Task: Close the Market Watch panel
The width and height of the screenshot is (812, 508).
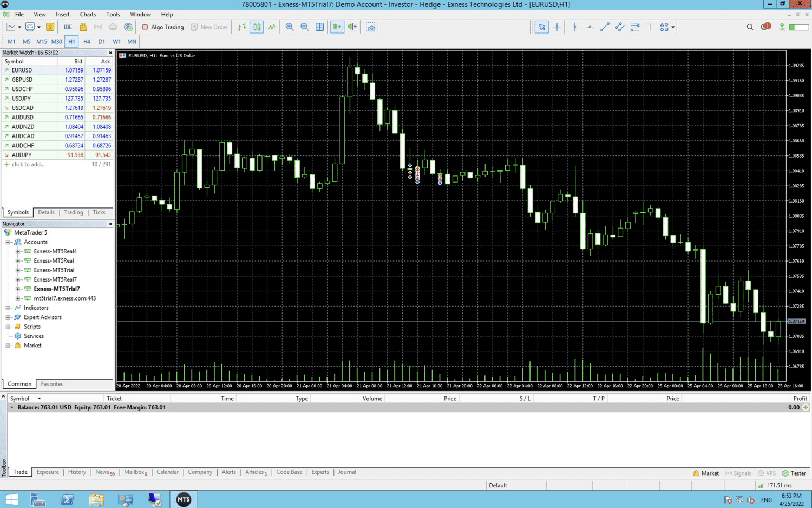Action: tap(110, 53)
